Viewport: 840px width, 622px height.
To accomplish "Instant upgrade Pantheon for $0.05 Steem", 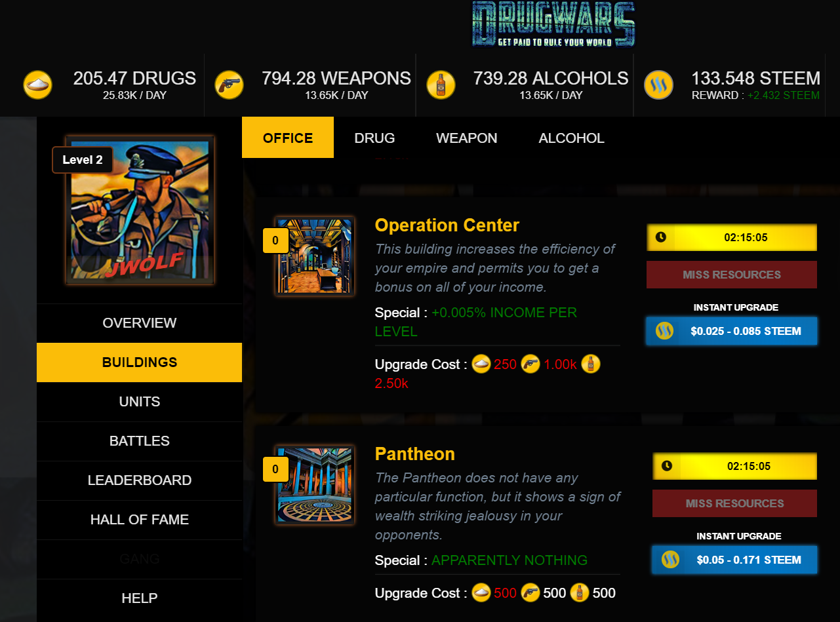I will click(734, 560).
